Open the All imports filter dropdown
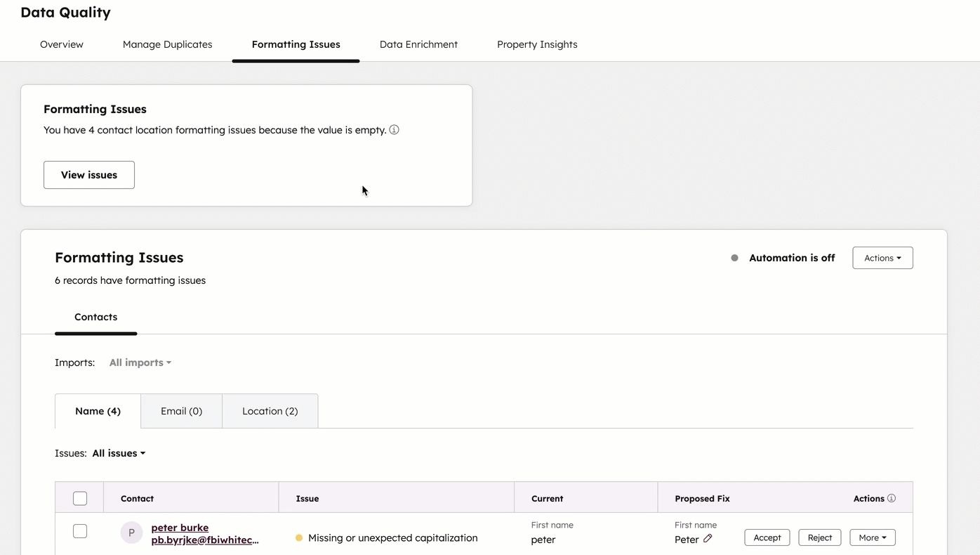The image size is (980, 555). [x=139, y=363]
